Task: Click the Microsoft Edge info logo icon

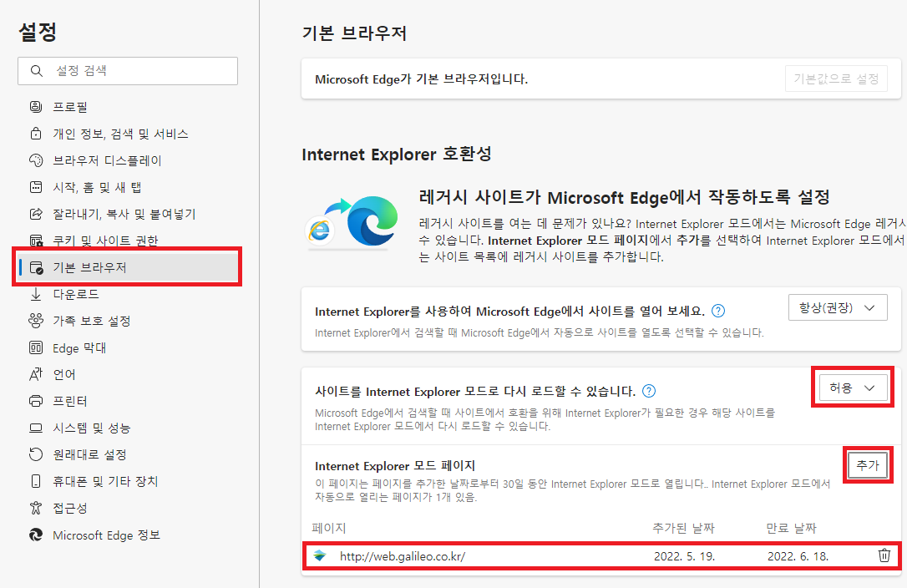Action: [x=35, y=535]
